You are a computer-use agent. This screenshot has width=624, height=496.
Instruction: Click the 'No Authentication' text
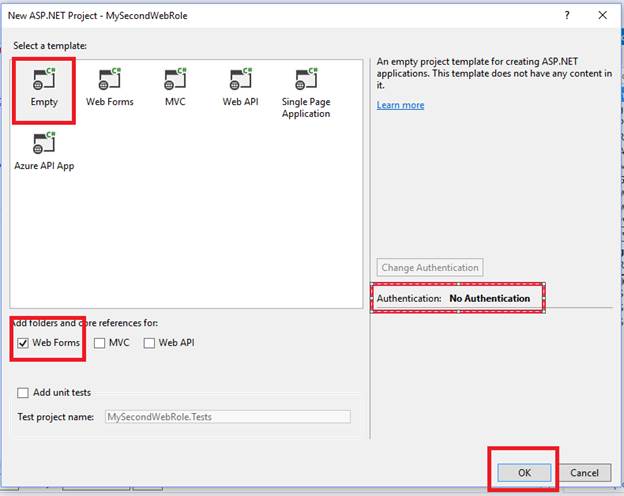click(x=489, y=298)
